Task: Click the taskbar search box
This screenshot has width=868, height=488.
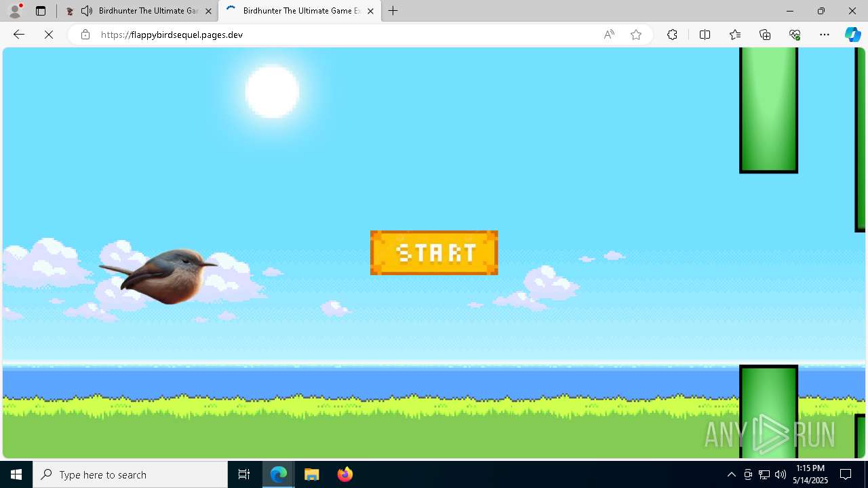Action: 130,474
